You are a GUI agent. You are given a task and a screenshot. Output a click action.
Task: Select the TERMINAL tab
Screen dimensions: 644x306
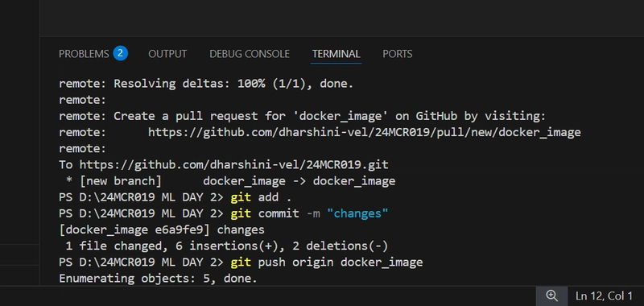[x=336, y=54]
